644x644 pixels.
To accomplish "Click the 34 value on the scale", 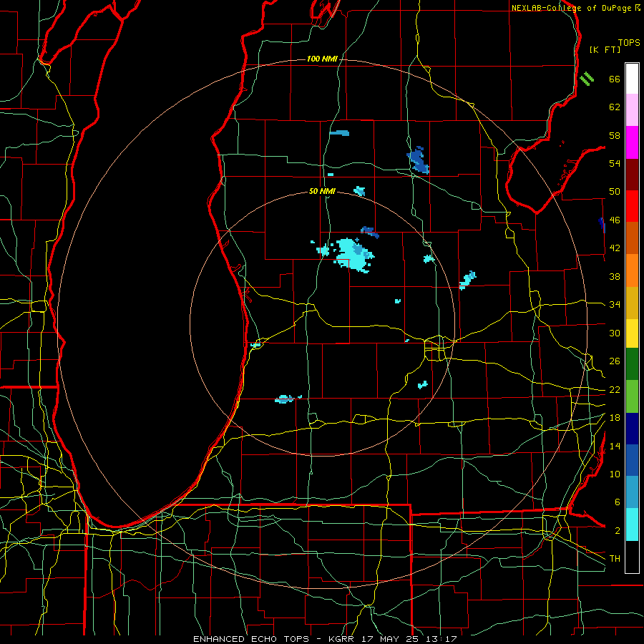I will point(615,305).
